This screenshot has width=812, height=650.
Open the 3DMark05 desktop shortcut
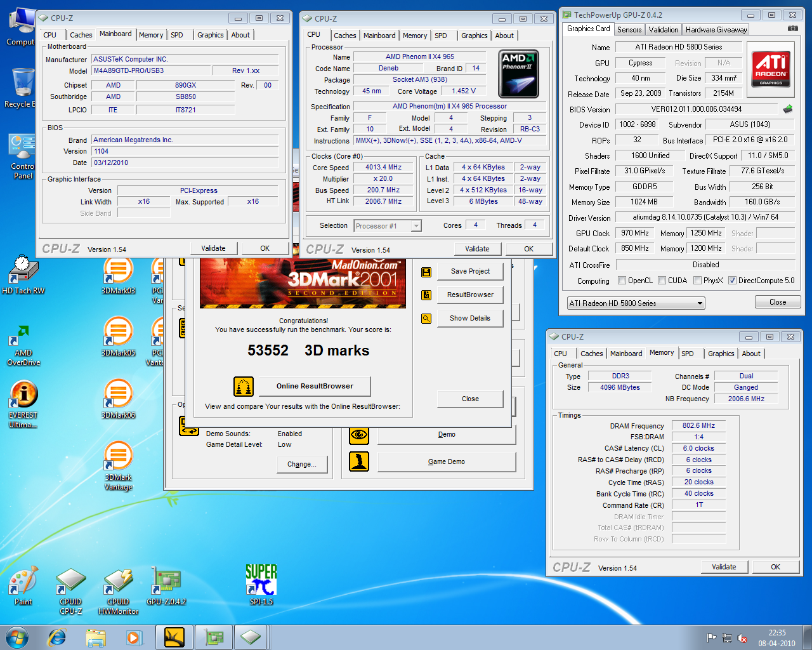point(118,337)
